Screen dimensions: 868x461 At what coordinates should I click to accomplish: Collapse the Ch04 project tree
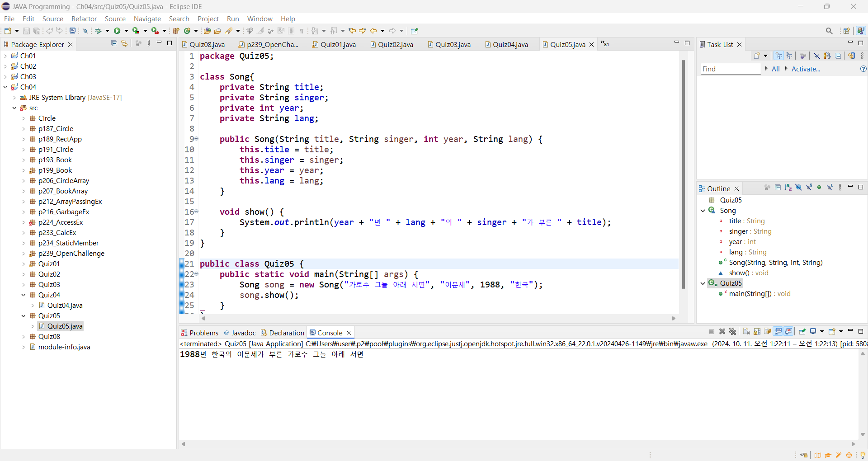click(x=5, y=87)
